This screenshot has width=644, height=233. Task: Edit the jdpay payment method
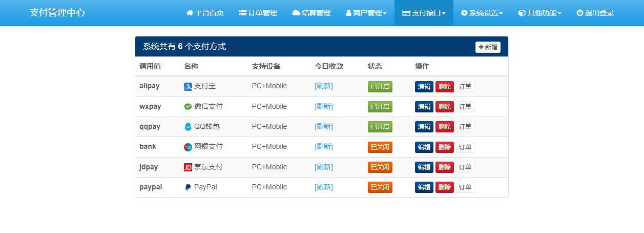point(424,167)
